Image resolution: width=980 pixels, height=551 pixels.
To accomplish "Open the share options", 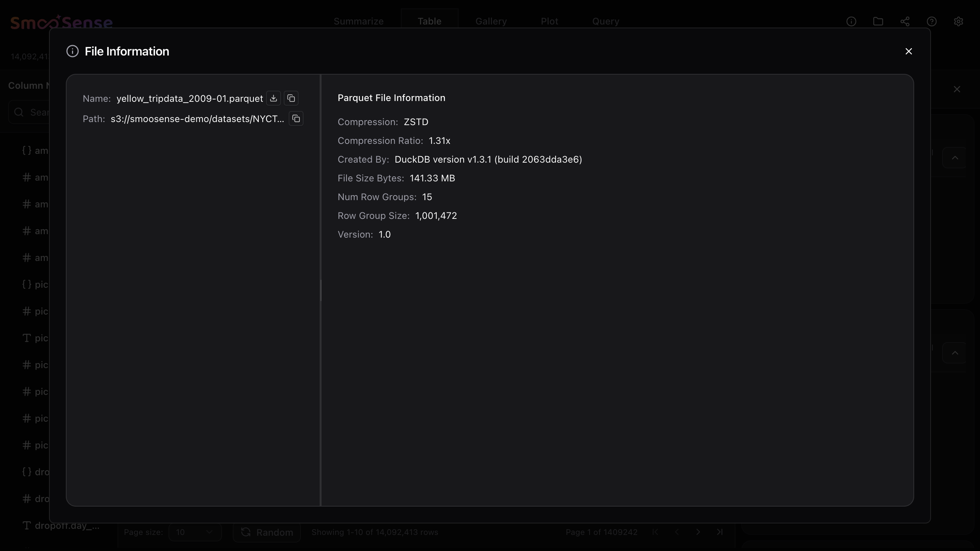I will (x=905, y=21).
